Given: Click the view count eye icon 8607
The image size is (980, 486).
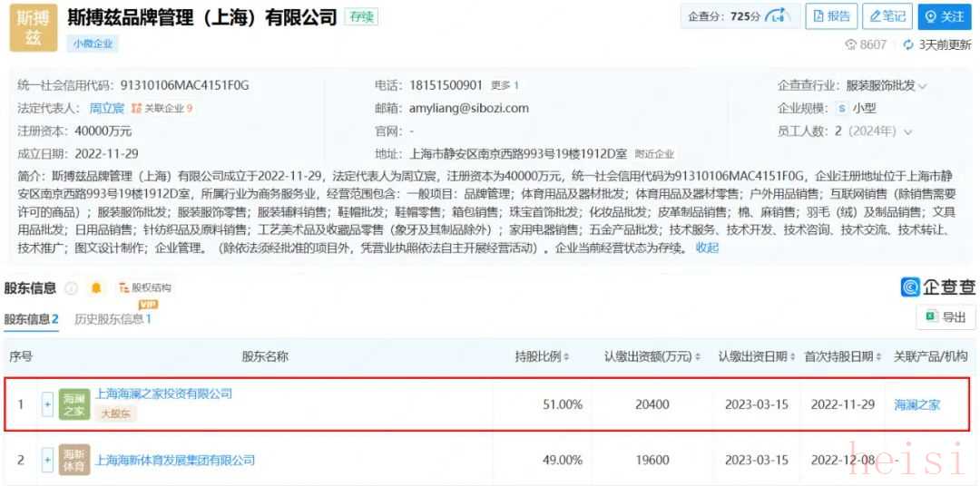Looking at the screenshot, I should pos(850,45).
